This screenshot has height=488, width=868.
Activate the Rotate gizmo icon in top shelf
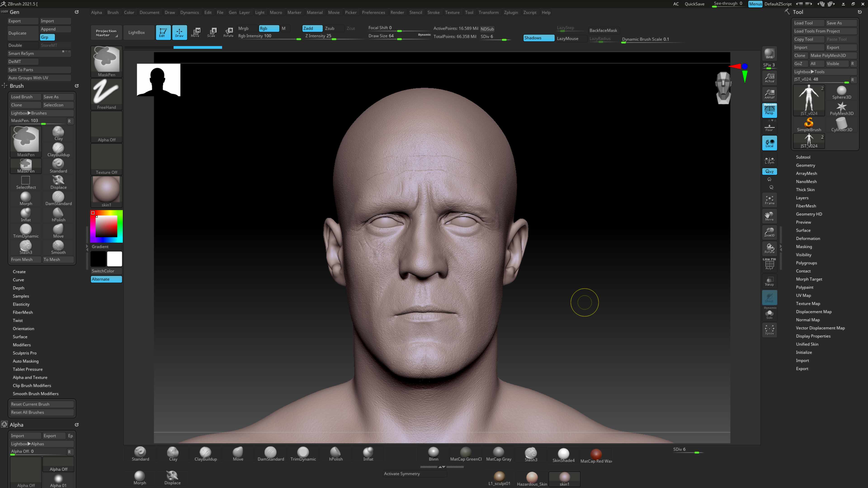click(228, 32)
